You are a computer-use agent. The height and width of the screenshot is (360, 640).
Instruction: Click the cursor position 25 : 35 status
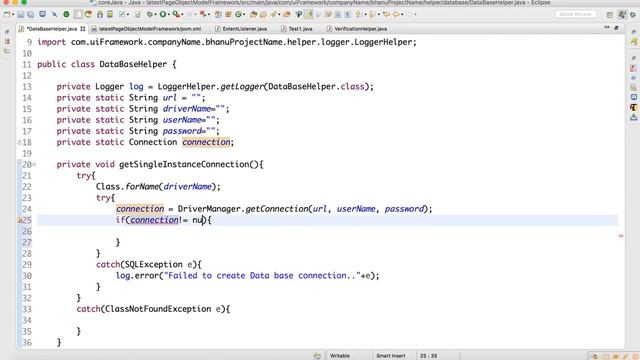tap(429, 356)
